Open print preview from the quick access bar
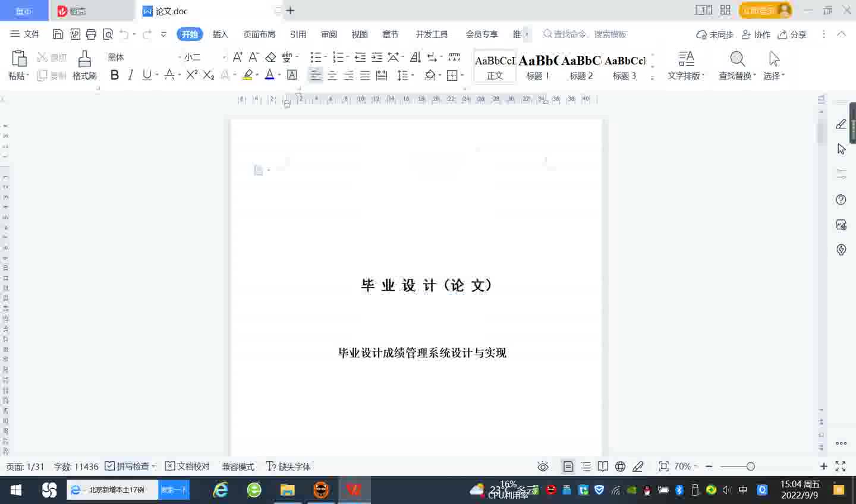856x504 pixels. tap(108, 34)
